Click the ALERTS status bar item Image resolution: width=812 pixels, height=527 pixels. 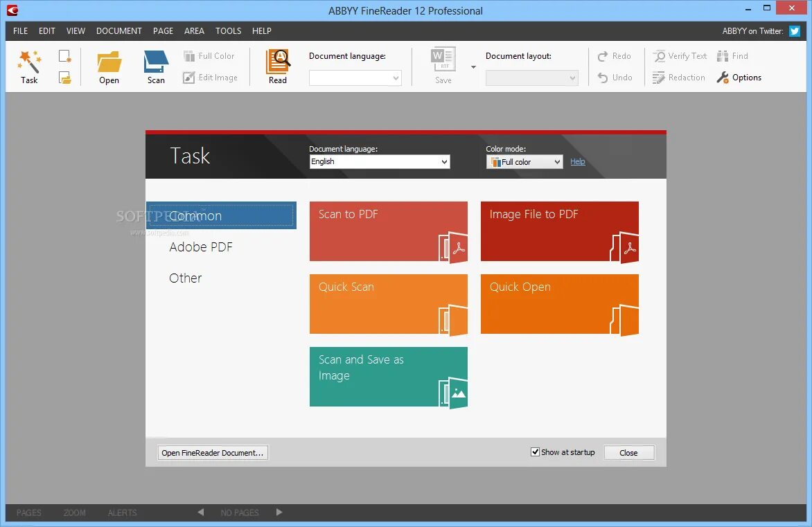122,512
